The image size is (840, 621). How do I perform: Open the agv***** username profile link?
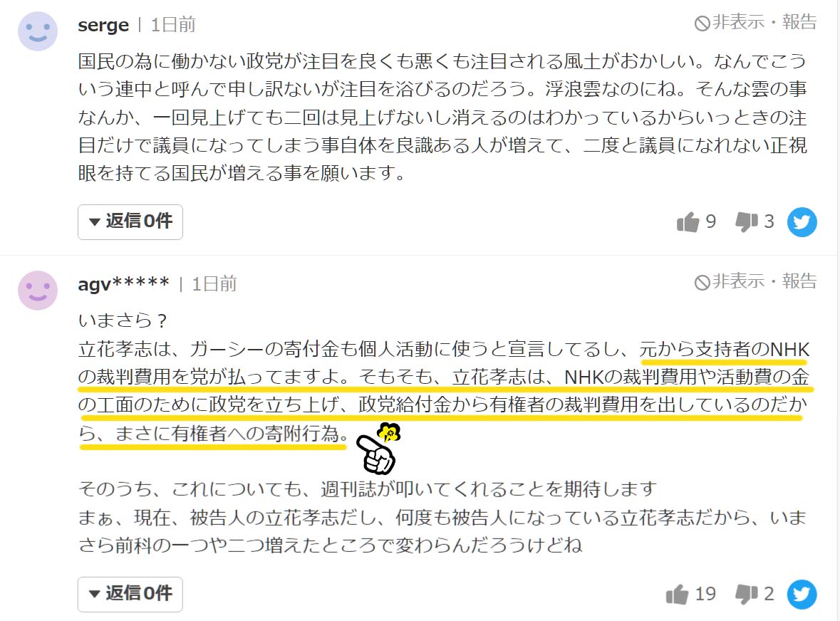click(x=124, y=283)
